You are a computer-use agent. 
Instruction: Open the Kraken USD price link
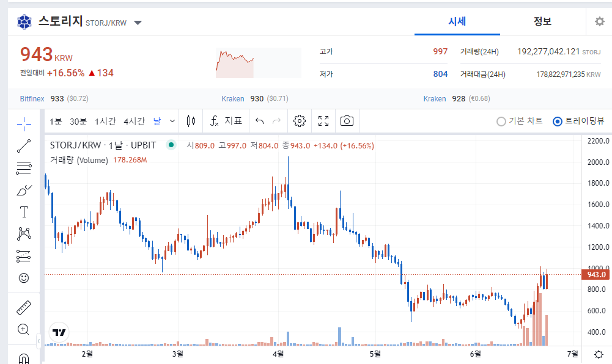232,99
